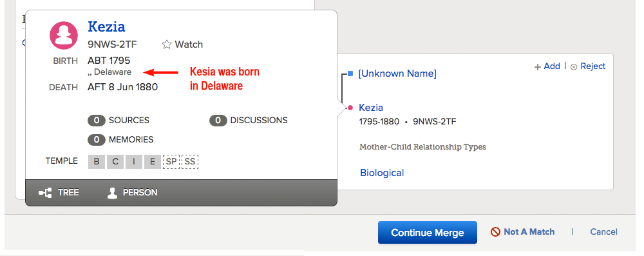Click the circled-x Reject icon
The image size is (644, 256).
pyautogui.click(x=574, y=66)
